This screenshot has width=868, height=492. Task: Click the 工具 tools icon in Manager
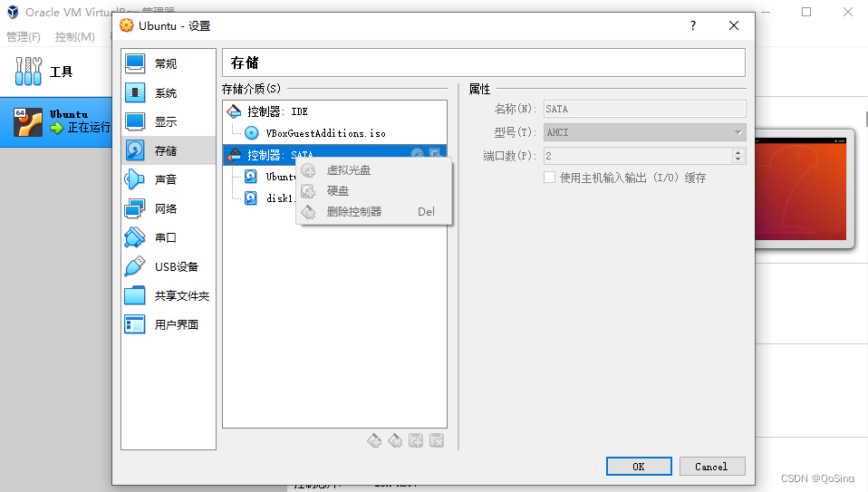pyautogui.click(x=28, y=72)
